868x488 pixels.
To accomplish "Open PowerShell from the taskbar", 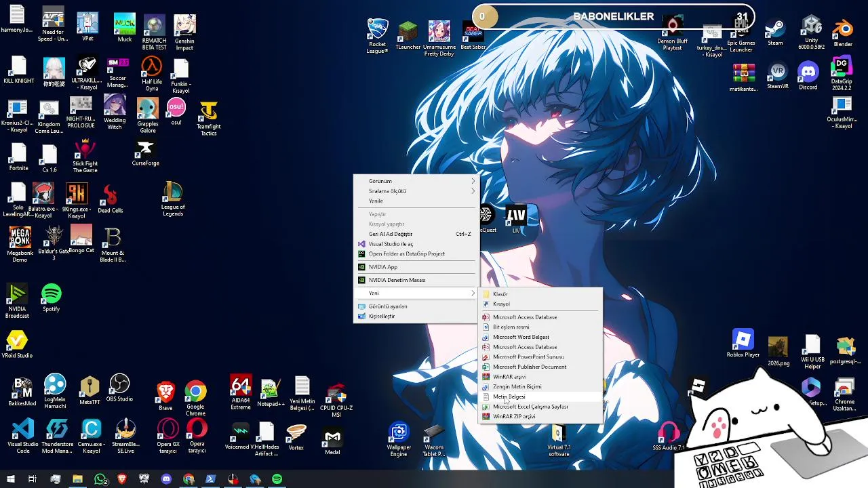I will click(211, 479).
